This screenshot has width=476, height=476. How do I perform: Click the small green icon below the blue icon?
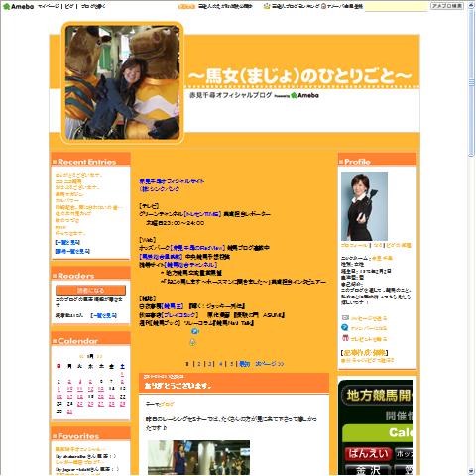[x=192, y=342]
